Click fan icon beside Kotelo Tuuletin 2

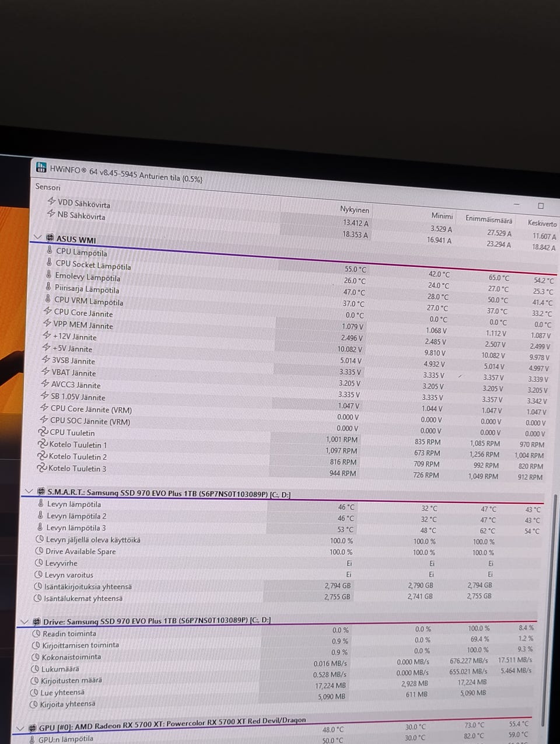tap(42, 455)
